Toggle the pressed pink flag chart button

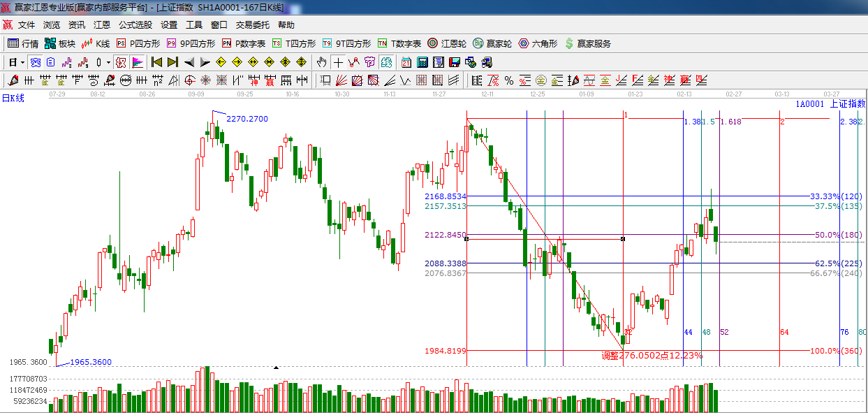pos(138,62)
